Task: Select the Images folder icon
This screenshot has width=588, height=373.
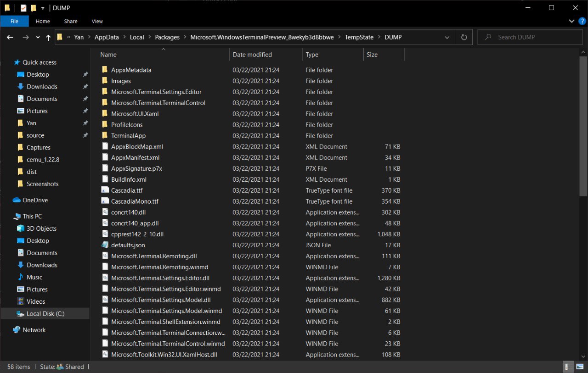Action: (x=105, y=81)
